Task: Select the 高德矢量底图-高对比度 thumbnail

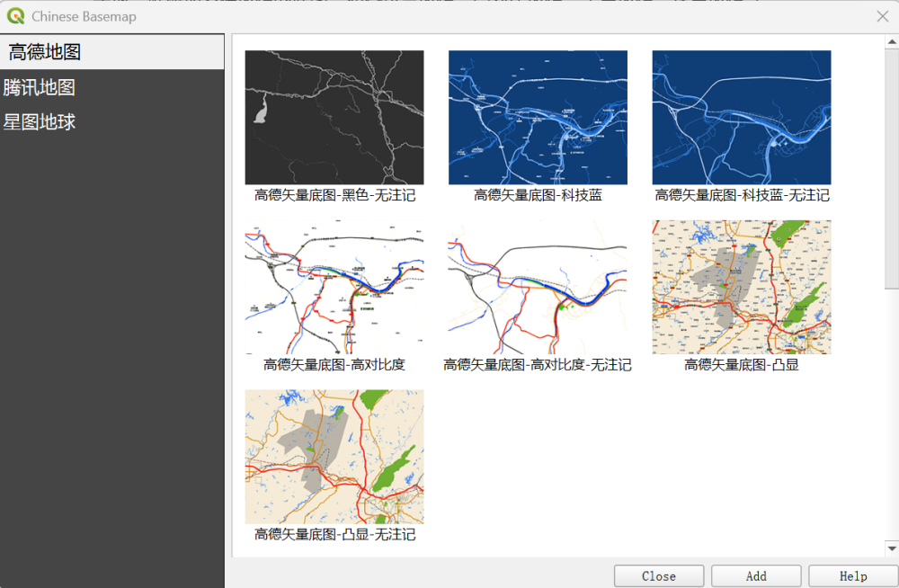Action: (x=334, y=287)
